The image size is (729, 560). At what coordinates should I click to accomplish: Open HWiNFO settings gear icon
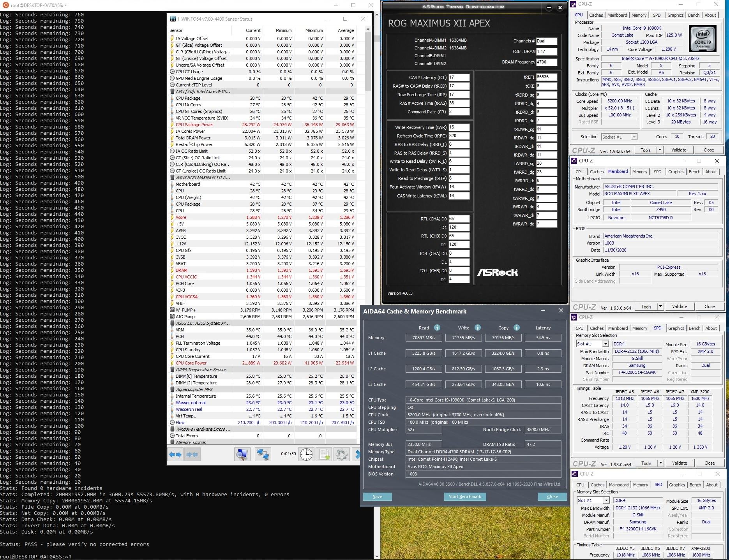[341, 454]
